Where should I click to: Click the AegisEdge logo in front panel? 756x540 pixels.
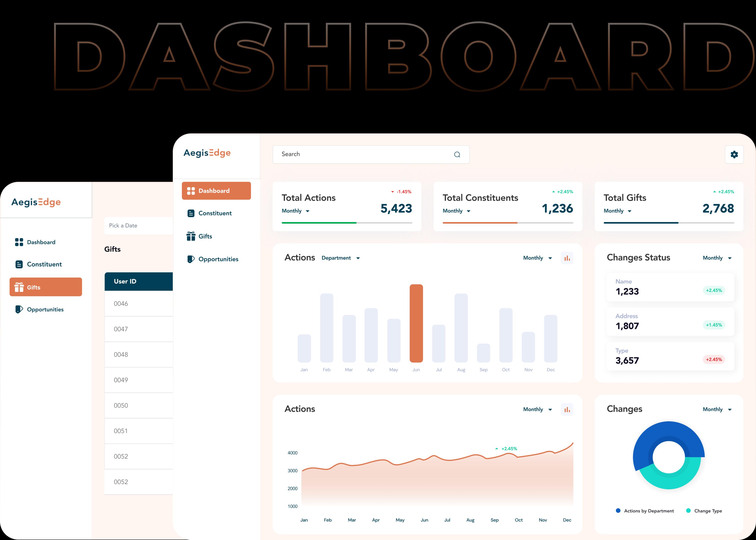click(x=207, y=153)
